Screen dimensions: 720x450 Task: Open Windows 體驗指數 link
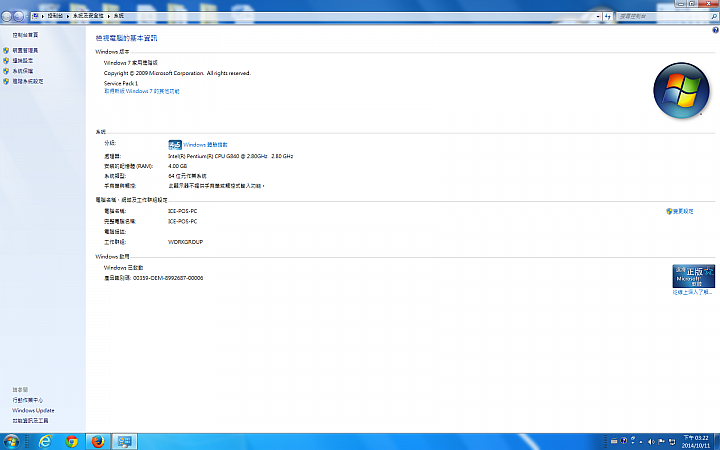205,145
